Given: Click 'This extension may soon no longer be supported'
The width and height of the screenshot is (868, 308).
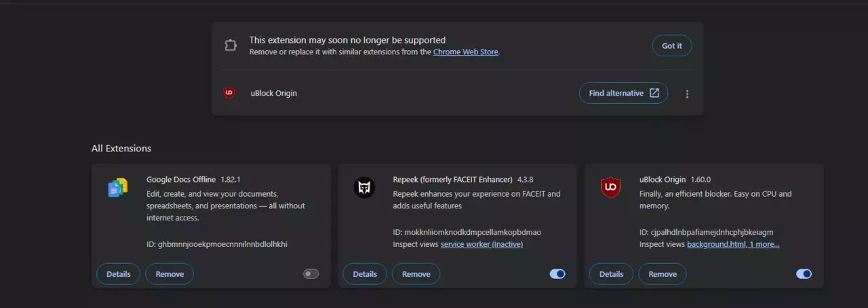Looking at the screenshot, I should [x=347, y=40].
